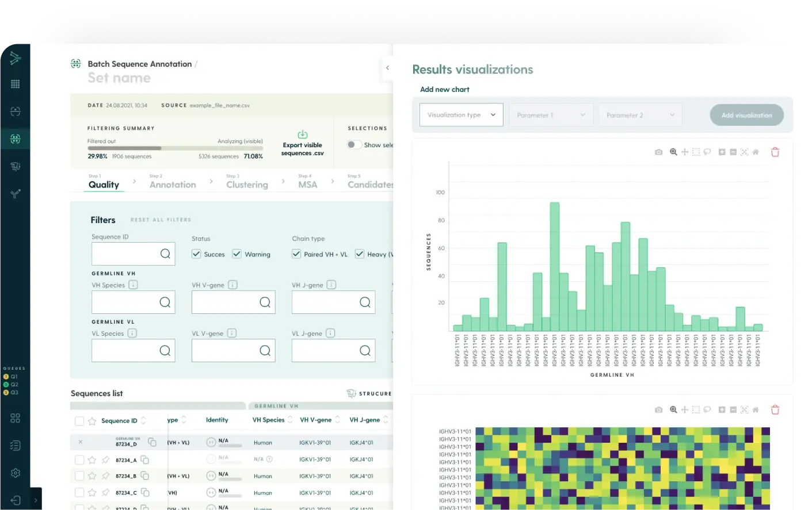
Task: Select the zoom magnifier tool above bar chart
Action: 673,152
